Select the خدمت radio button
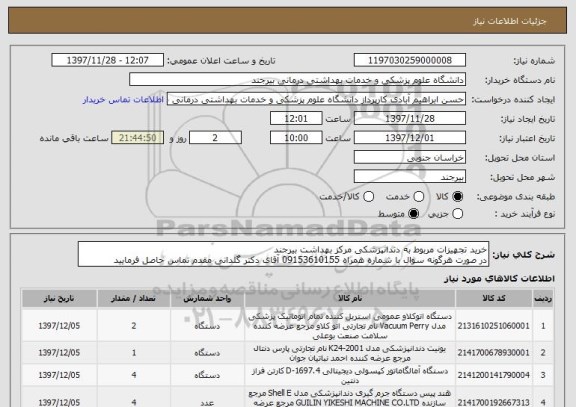Image resolution: width=576 pixels, height=407 pixels. (x=419, y=197)
